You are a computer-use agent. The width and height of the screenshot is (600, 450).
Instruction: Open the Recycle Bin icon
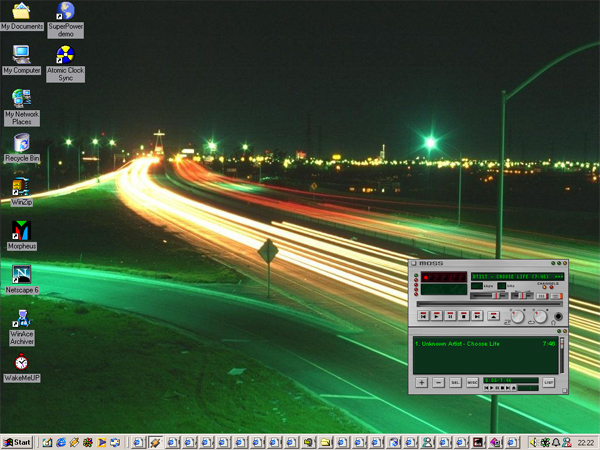click(21, 145)
